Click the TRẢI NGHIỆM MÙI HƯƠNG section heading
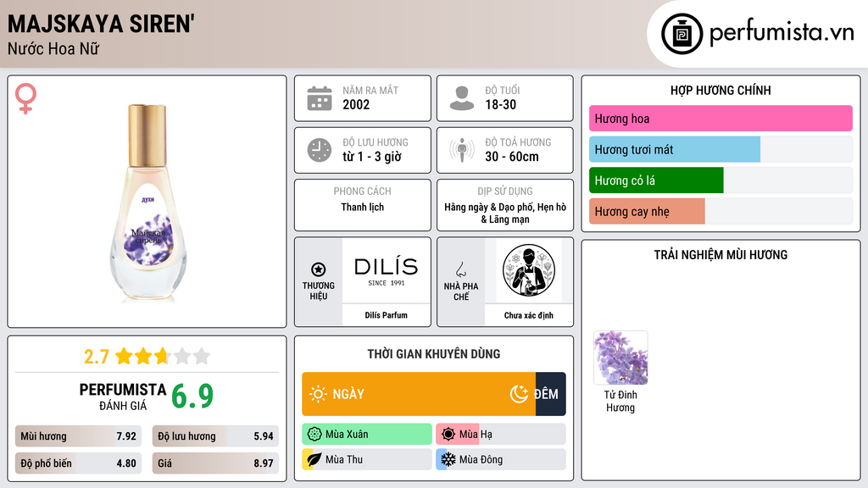Image resolution: width=868 pixels, height=488 pixels. coord(721,255)
